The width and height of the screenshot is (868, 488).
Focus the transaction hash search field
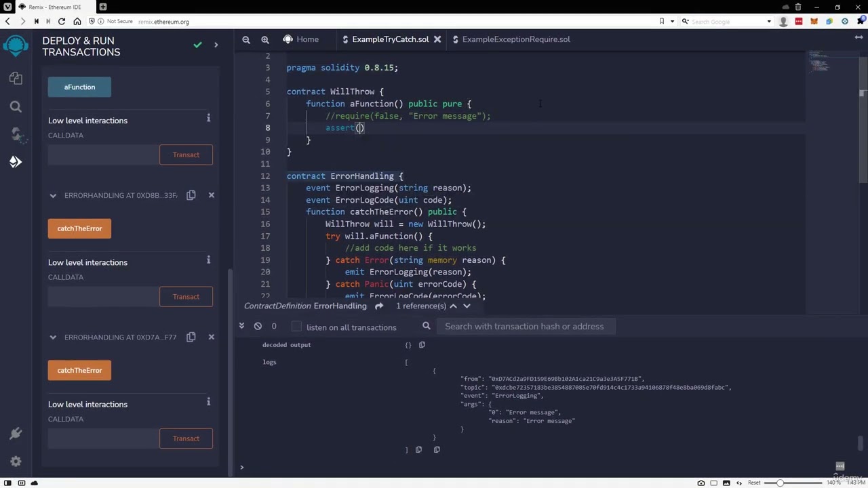526,326
